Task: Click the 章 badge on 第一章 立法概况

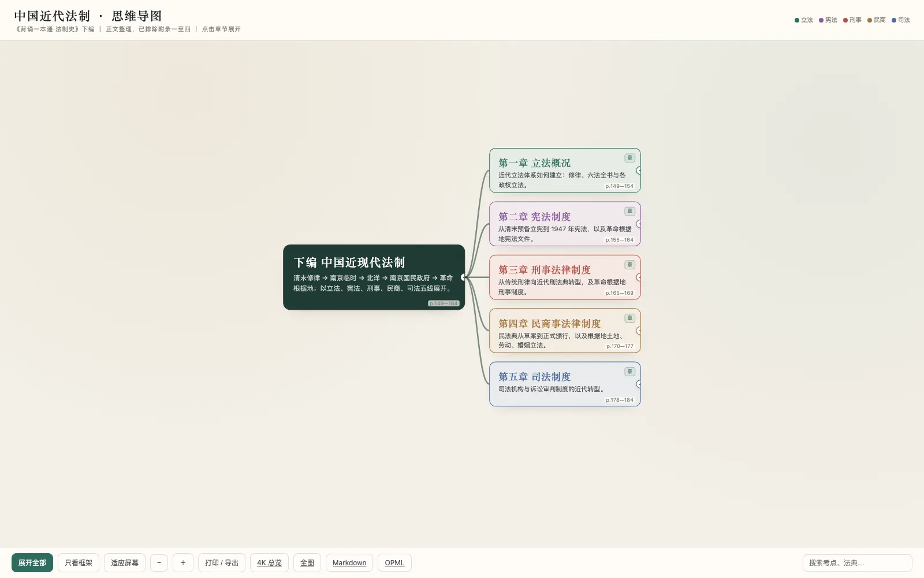Action: pos(629,158)
